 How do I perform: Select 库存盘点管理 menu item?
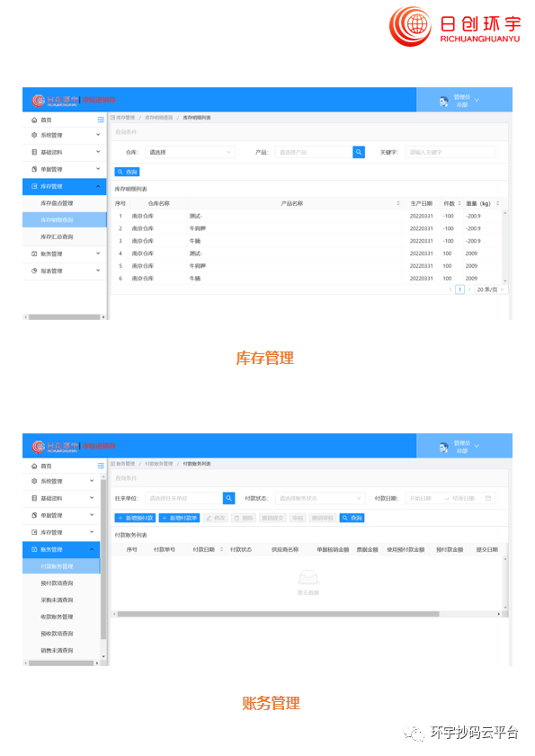[x=57, y=203]
